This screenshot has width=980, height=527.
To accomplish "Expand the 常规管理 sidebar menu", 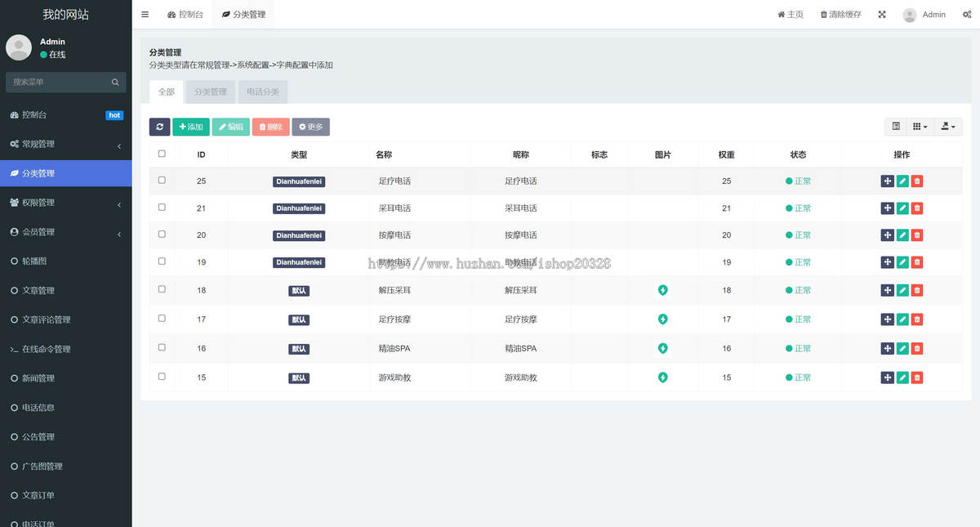I will pos(65,145).
